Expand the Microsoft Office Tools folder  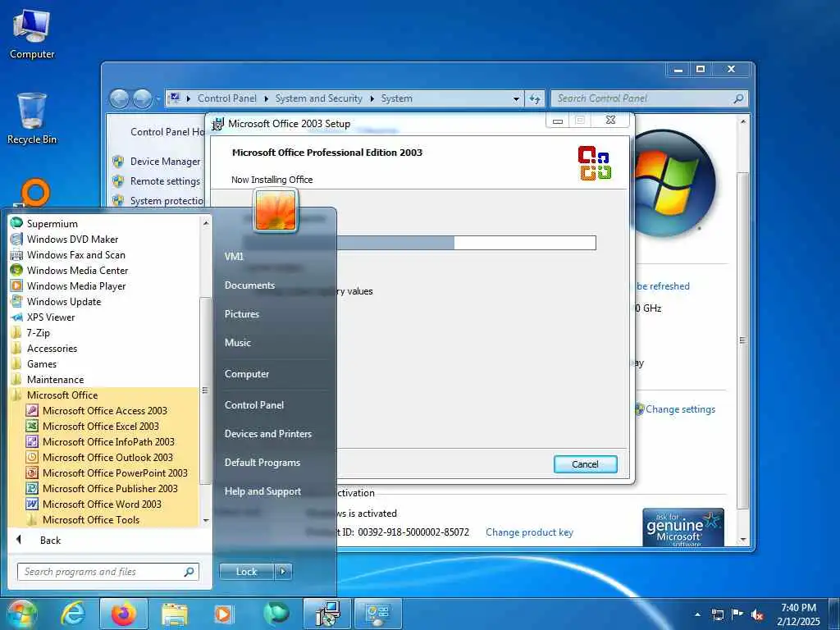pos(90,519)
